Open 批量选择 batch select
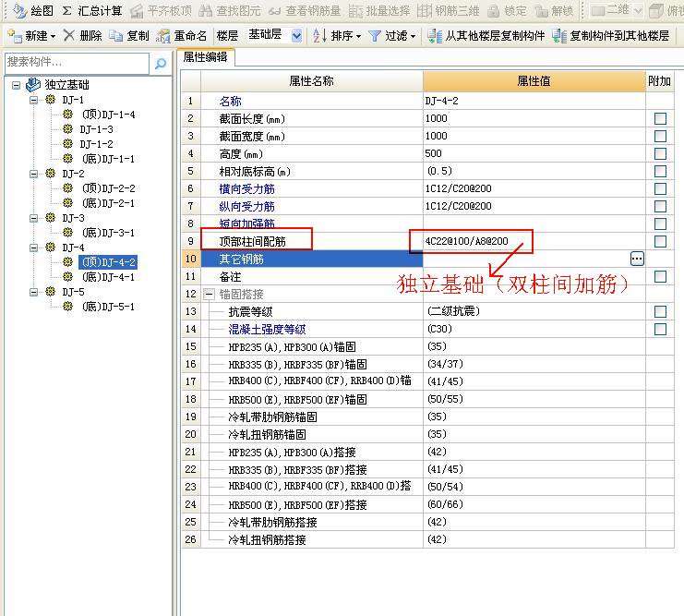This screenshot has width=684, height=616. (378, 10)
